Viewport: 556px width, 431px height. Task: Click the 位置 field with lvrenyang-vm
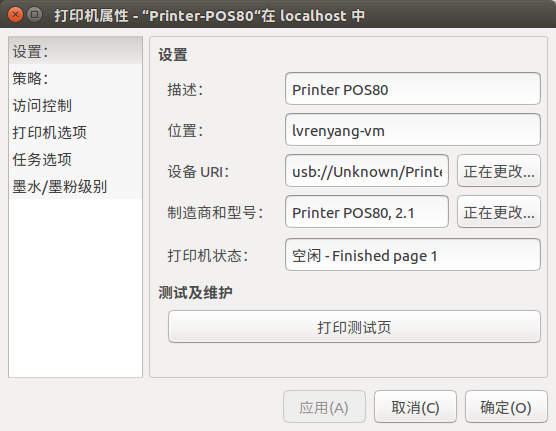pyautogui.click(x=413, y=130)
